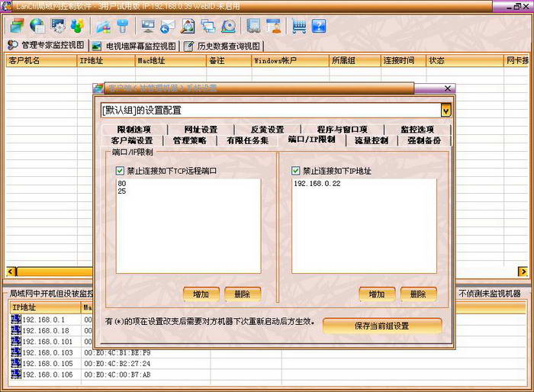Close the settings dialog
The height and width of the screenshot is (392, 534).
coord(448,88)
